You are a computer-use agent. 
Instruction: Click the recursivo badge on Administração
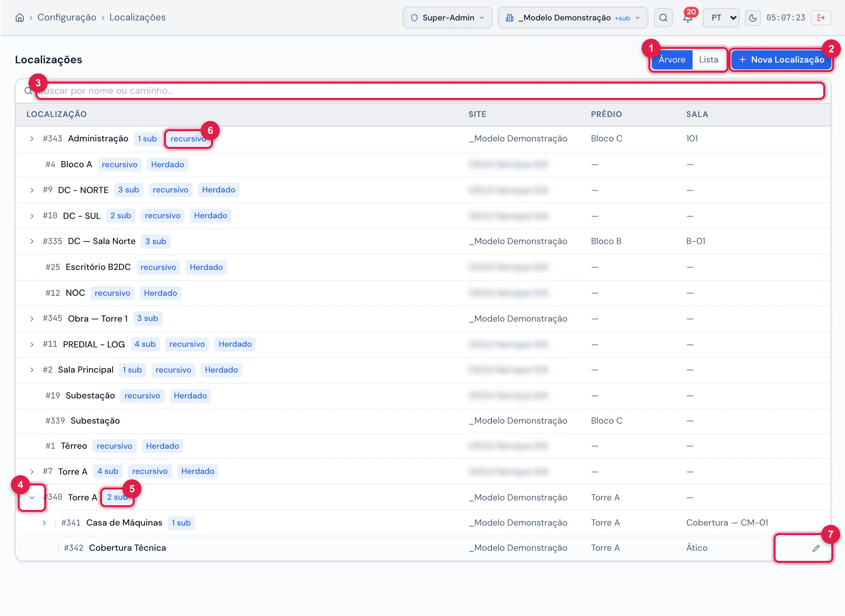[x=188, y=139]
